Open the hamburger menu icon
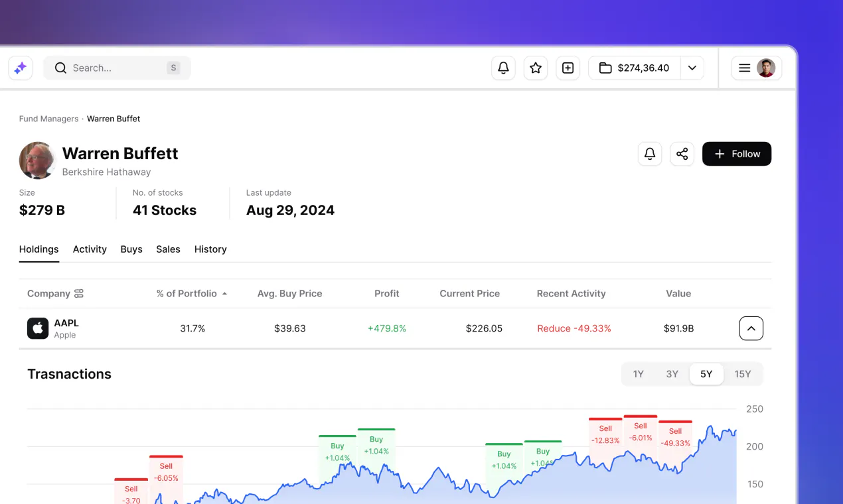Viewport: 843px width, 504px height. [744, 68]
